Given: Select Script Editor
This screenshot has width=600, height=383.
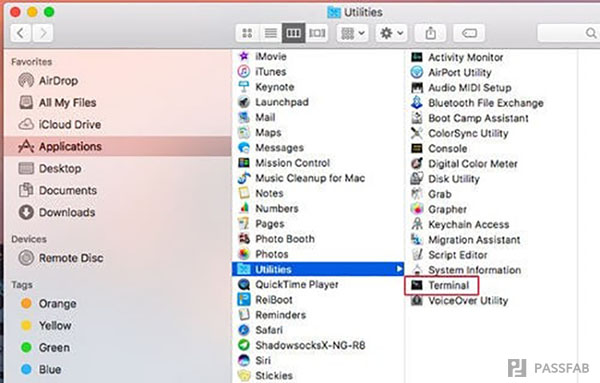Looking at the screenshot, I should 449,255.
